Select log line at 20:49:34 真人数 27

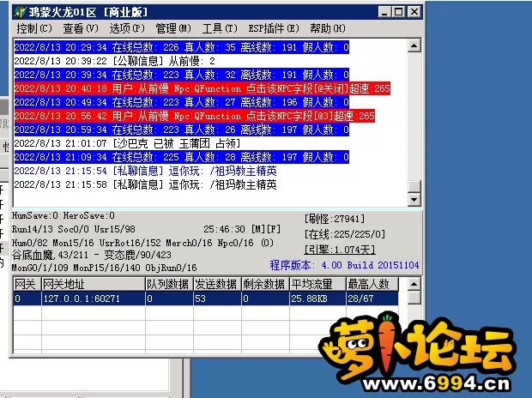182,102
